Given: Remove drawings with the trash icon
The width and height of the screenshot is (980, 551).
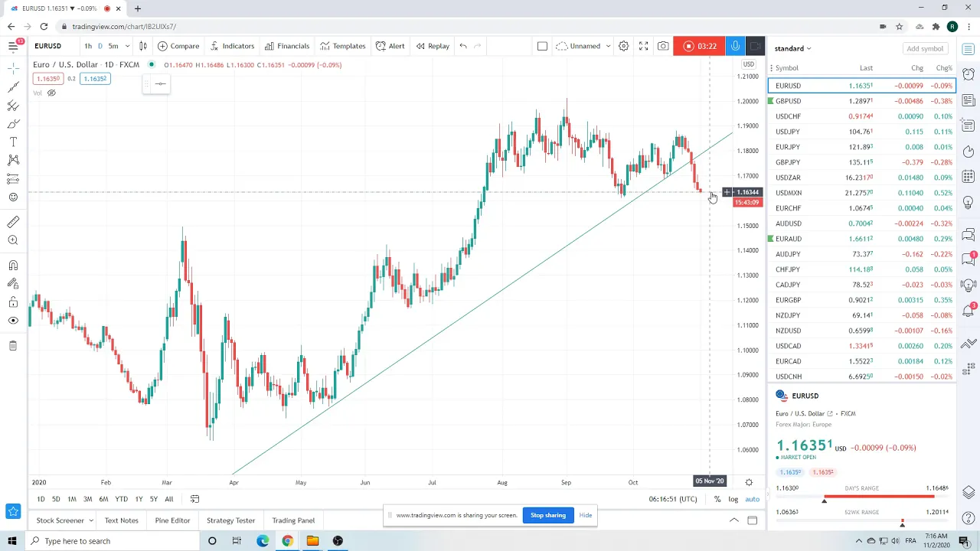Looking at the screenshot, I should pos(13,346).
